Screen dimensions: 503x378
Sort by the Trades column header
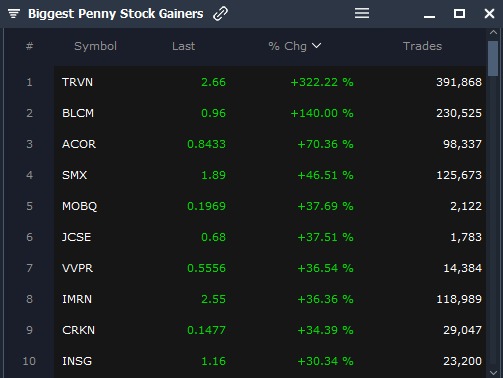click(x=422, y=46)
